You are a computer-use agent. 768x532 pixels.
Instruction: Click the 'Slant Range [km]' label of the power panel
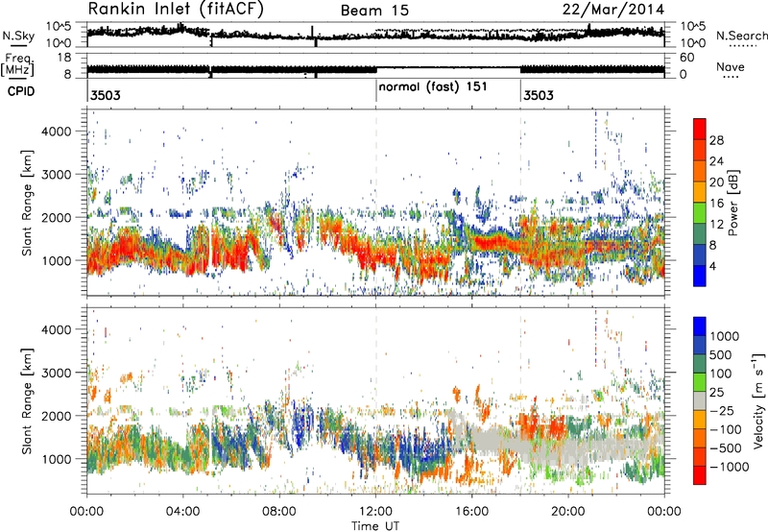[28, 203]
